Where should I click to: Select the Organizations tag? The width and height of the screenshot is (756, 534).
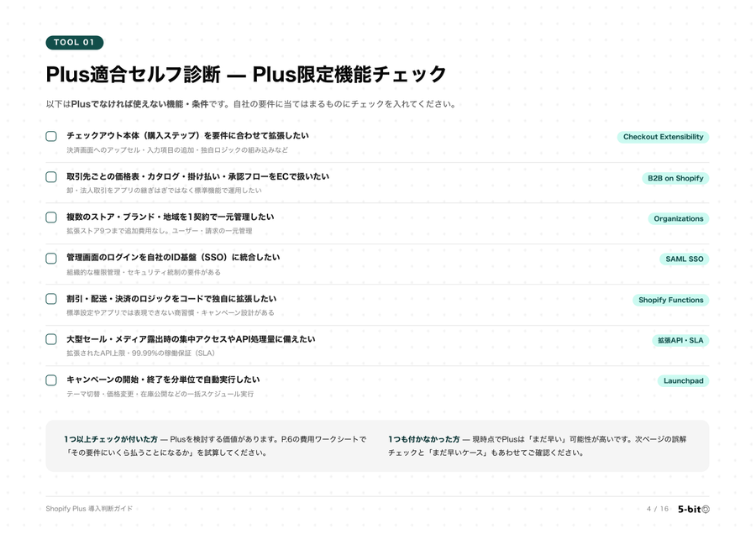[679, 219]
